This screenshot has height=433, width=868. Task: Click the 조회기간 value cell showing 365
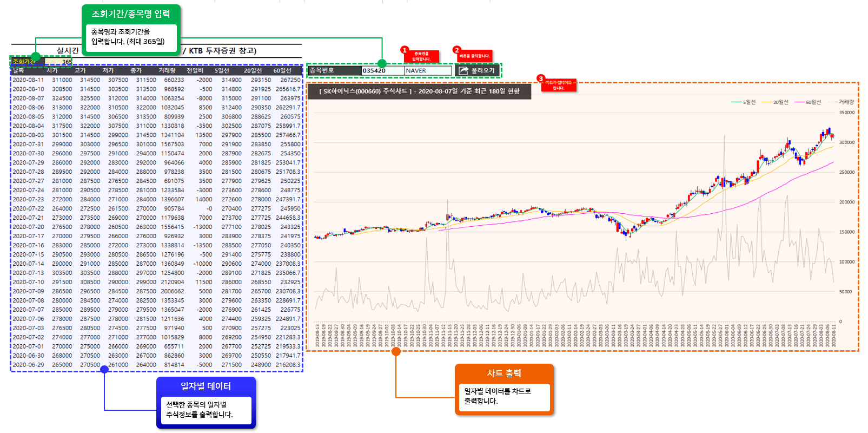coord(58,62)
